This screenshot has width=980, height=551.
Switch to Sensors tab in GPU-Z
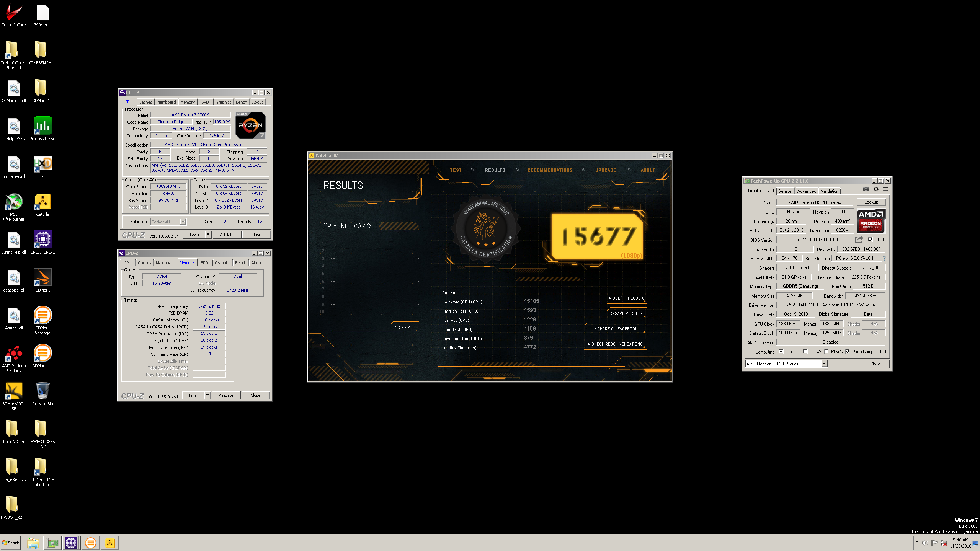(786, 191)
